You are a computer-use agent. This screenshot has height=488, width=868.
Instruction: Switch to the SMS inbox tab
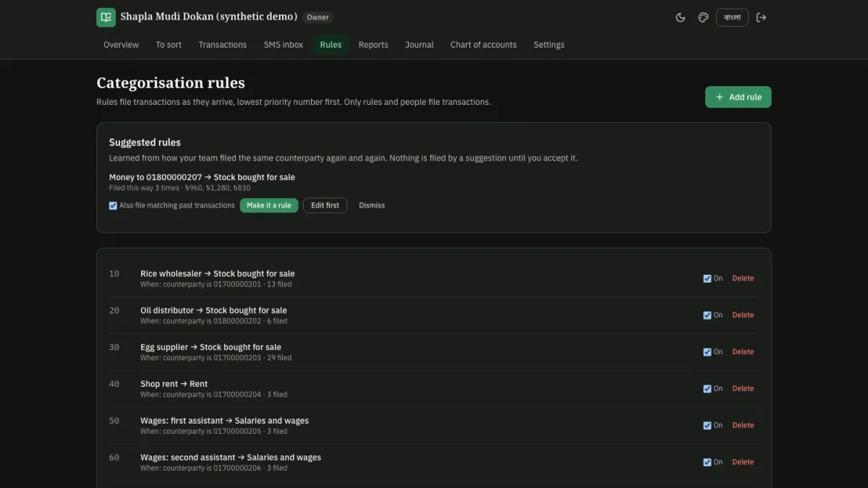pyautogui.click(x=284, y=45)
